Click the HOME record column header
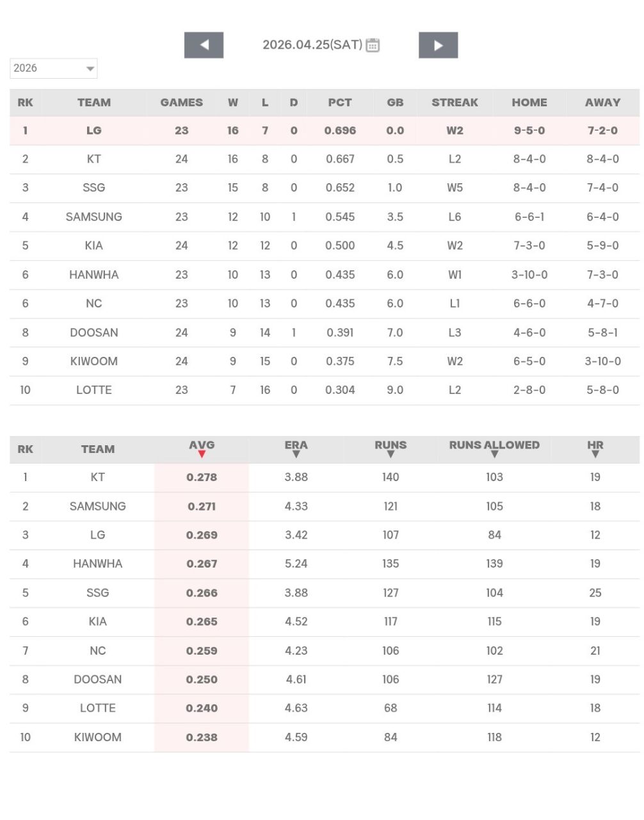Image resolution: width=644 pixels, height=820 pixels. 529,102
